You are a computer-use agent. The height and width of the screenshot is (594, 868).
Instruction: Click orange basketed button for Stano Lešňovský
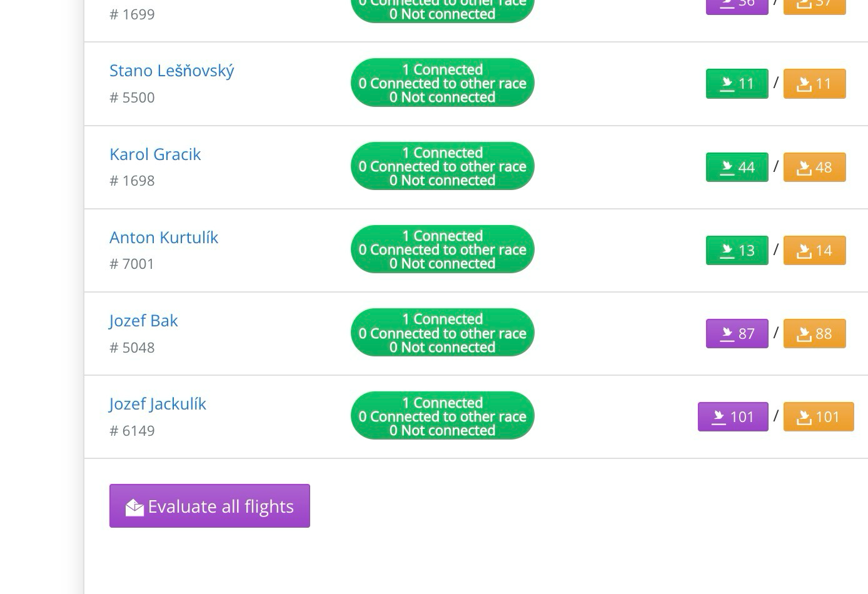tap(814, 84)
